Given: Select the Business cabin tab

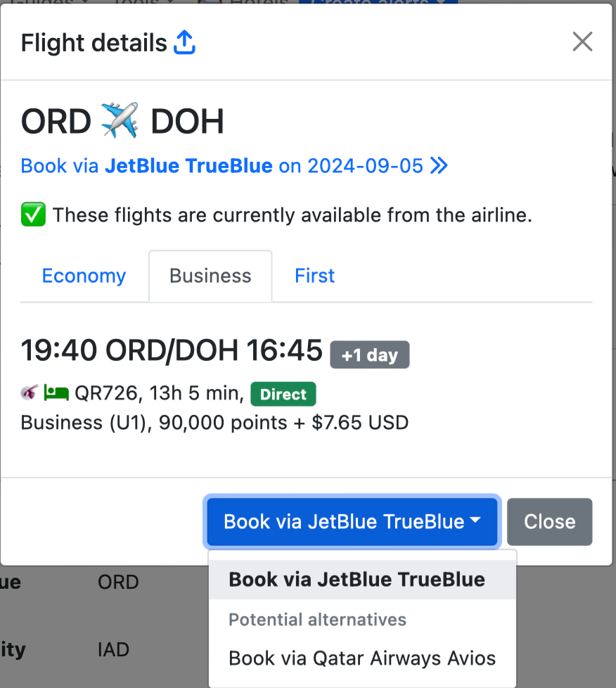Looking at the screenshot, I should point(210,276).
